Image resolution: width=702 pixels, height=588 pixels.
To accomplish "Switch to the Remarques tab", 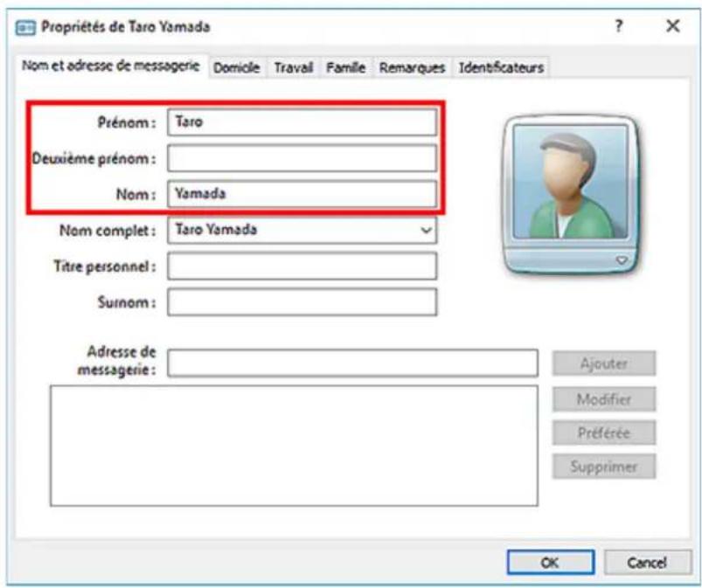I will 412,67.
